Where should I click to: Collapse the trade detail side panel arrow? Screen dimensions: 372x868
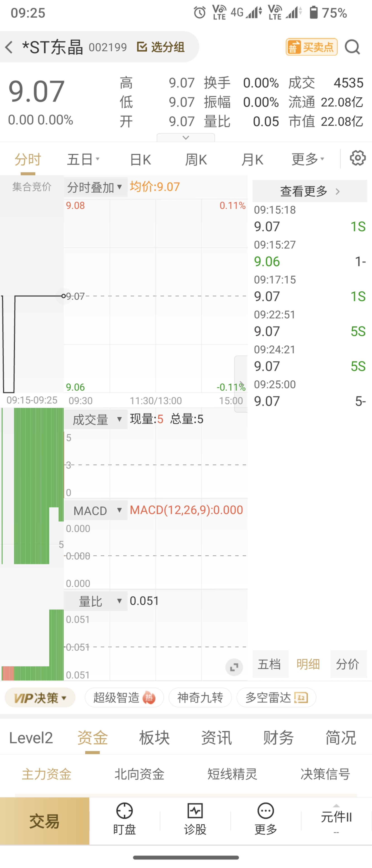[x=241, y=384]
